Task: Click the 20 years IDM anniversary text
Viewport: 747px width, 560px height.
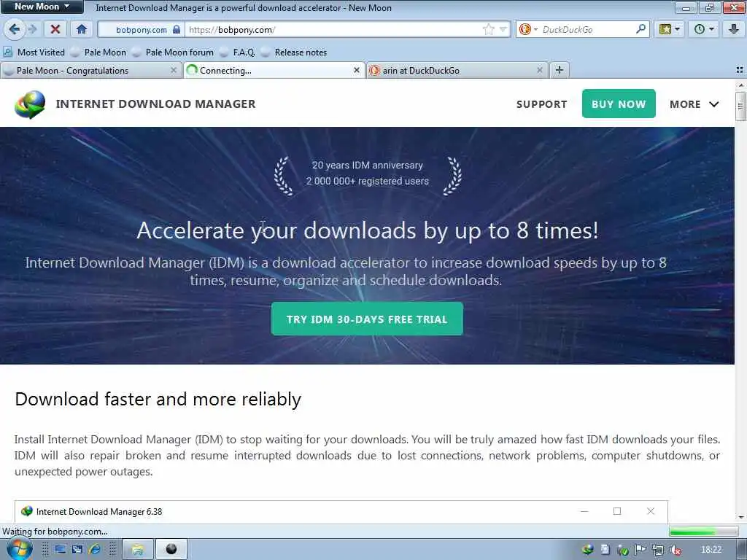Action: (x=368, y=166)
